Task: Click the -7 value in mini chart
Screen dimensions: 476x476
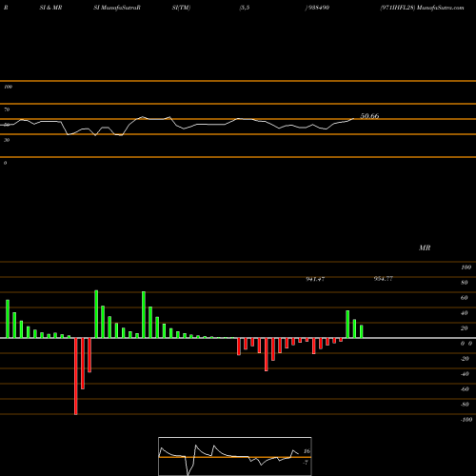Action: click(306, 463)
